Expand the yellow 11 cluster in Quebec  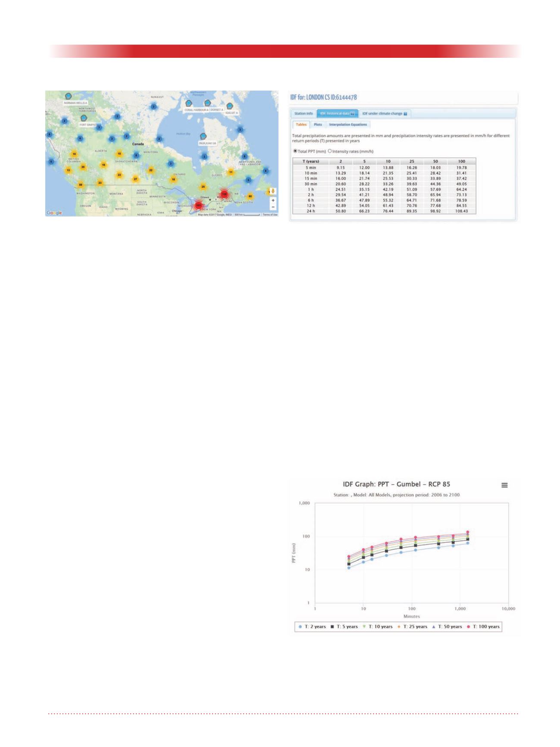point(231,172)
